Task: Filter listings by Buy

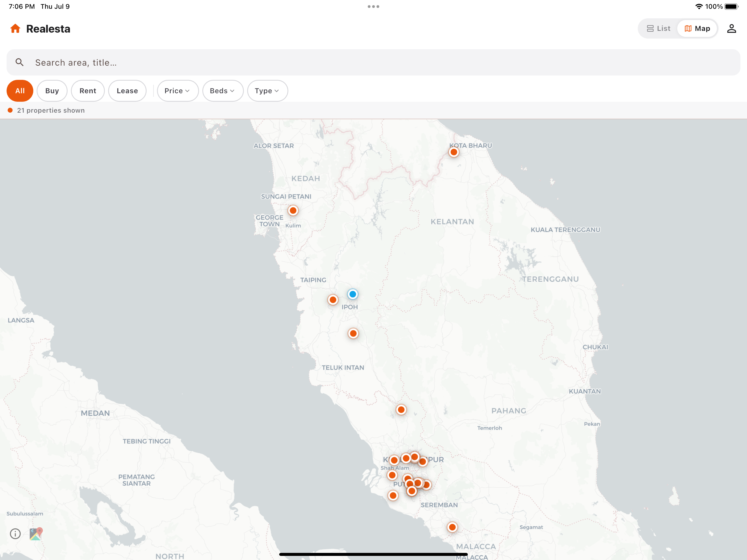Action: [52, 91]
